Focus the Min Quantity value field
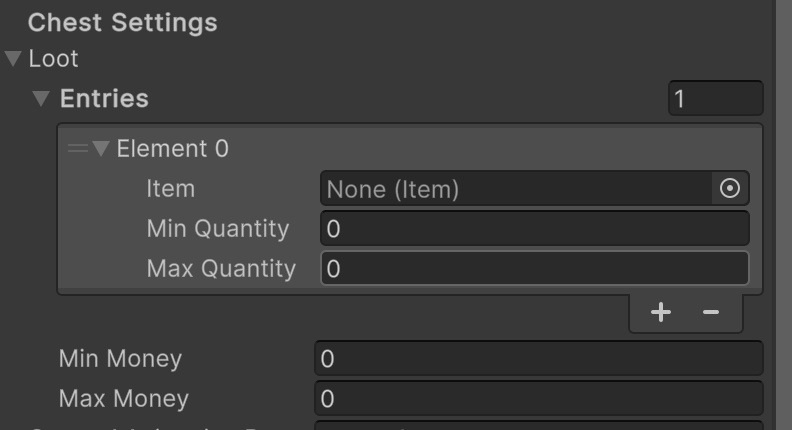Image resolution: width=792 pixels, height=430 pixels. (534, 229)
